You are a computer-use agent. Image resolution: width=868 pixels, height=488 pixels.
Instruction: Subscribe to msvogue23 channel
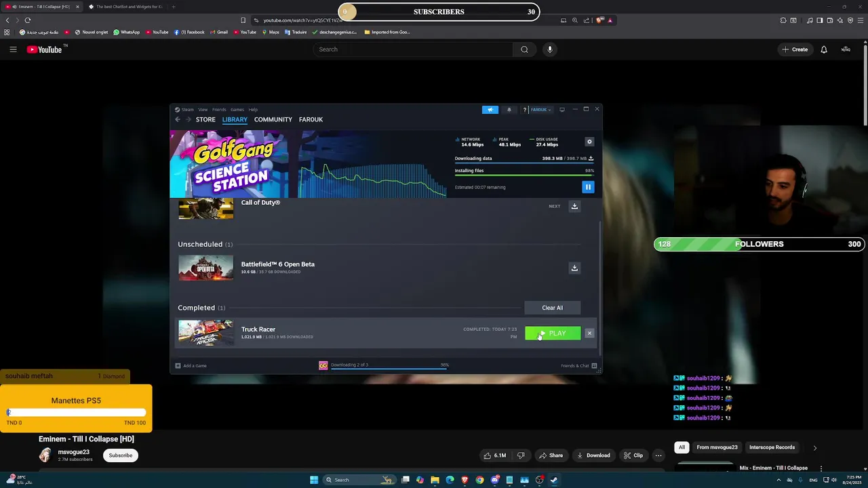[x=121, y=455]
